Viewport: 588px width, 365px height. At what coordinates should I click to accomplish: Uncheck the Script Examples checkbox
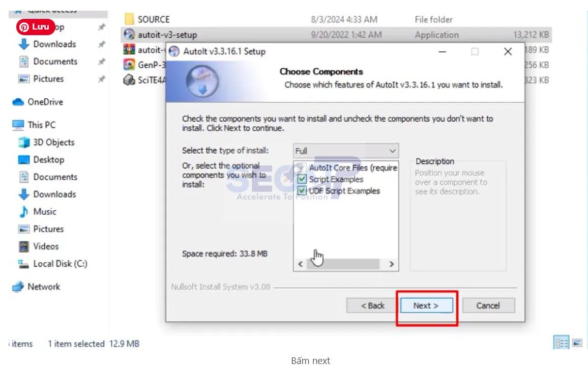(302, 179)
